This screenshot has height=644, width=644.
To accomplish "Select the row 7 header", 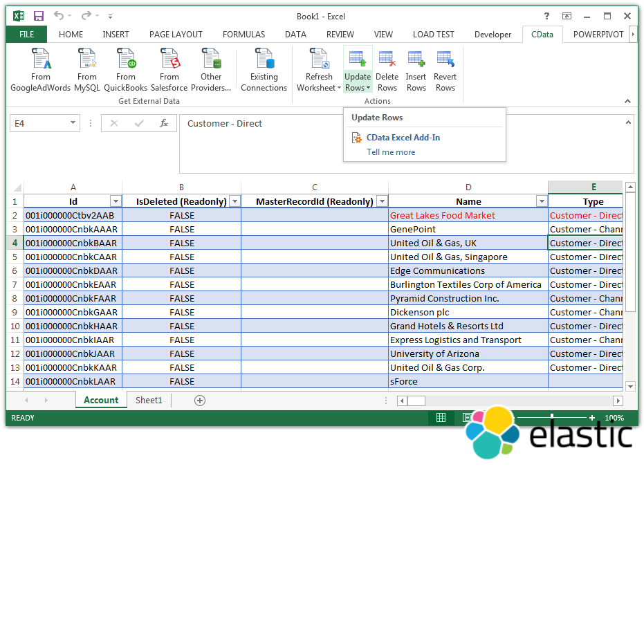I will (15, 284).
